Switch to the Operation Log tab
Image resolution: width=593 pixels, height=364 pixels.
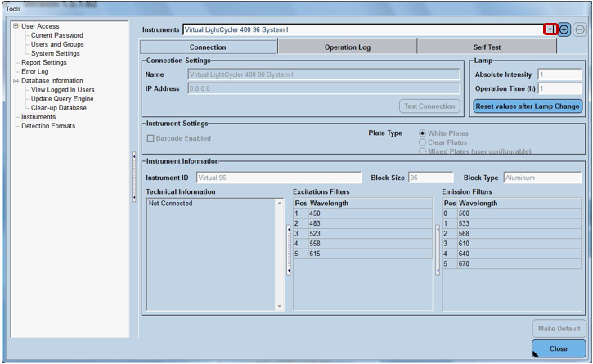(x=347, y=47)
